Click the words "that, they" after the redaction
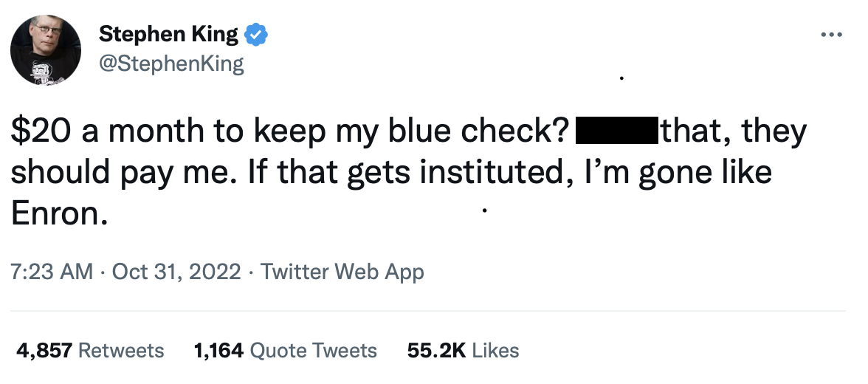The height and width of the screenshot is (384, 868). pos(734,132)
